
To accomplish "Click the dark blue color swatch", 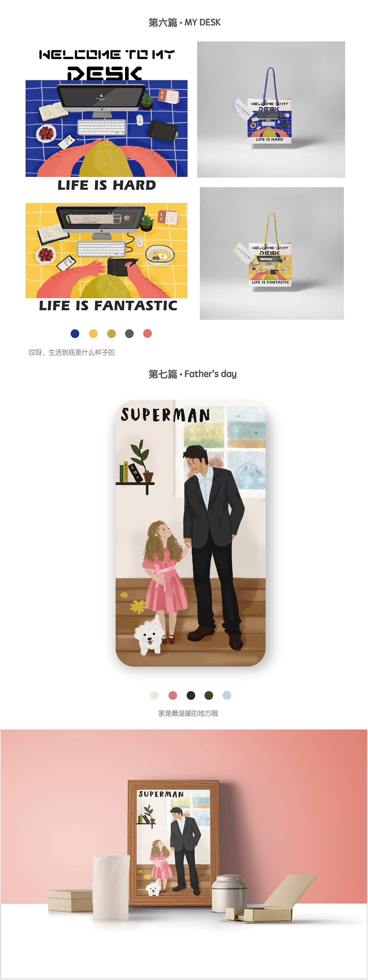I will coord(75,334).
